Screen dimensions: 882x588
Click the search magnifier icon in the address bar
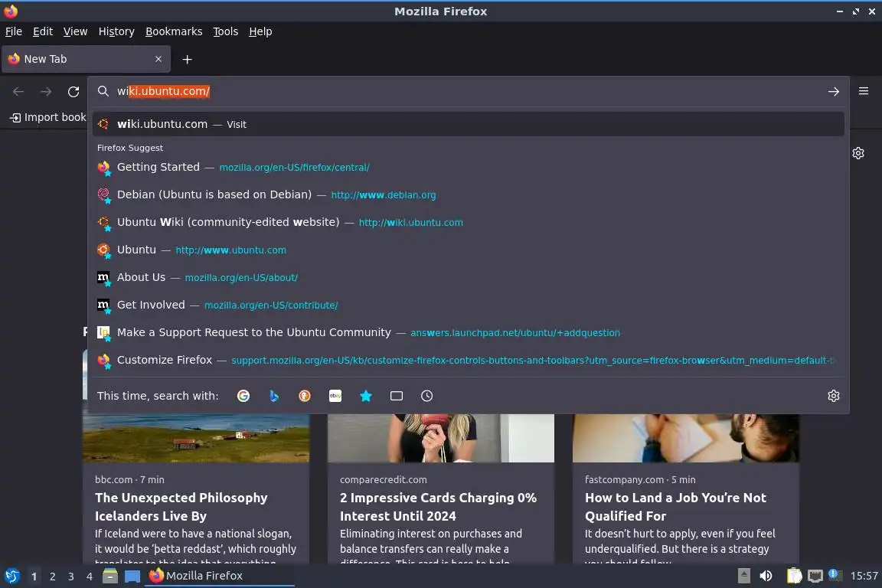tap(103, 91)
